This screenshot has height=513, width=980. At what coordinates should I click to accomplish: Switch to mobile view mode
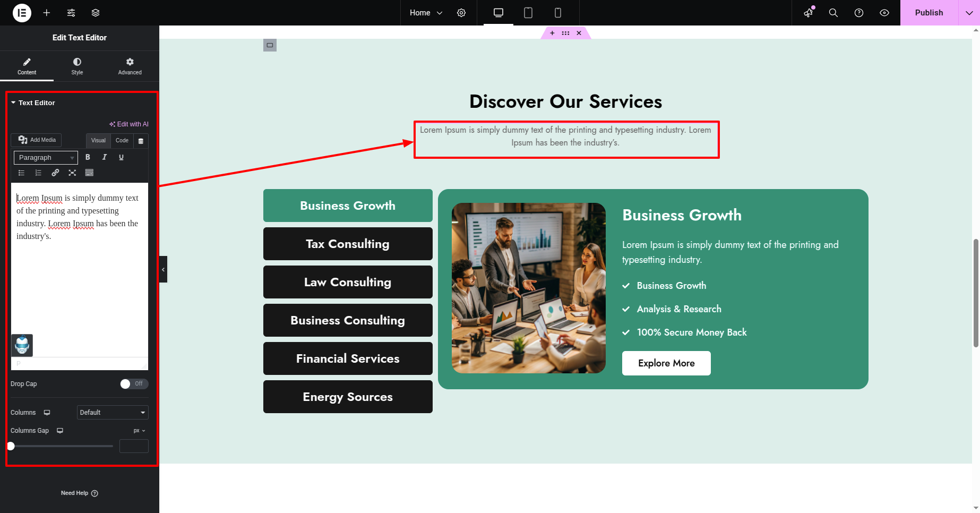click(558, 13)
